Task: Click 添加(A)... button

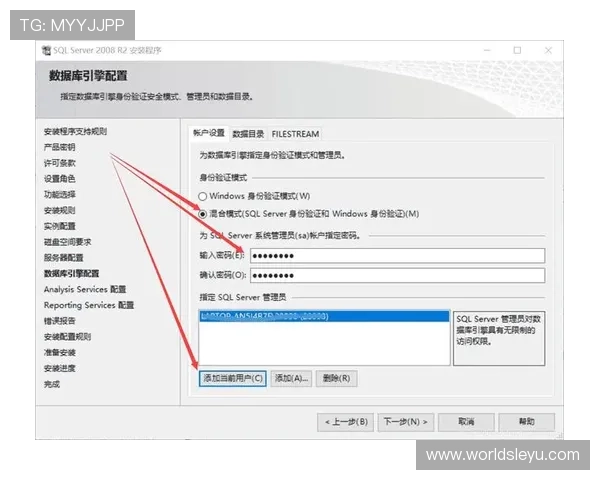Action: pos(291,379)
